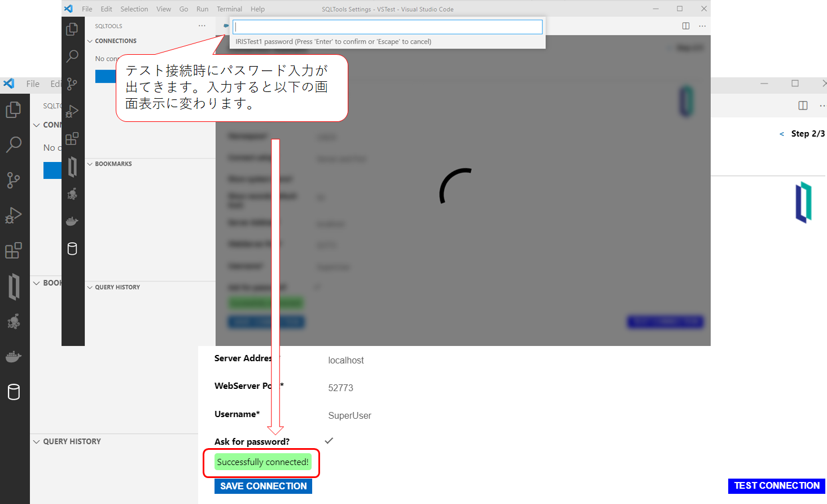Click the VS Code logo in the Step 2/3 window

point(8,84)
